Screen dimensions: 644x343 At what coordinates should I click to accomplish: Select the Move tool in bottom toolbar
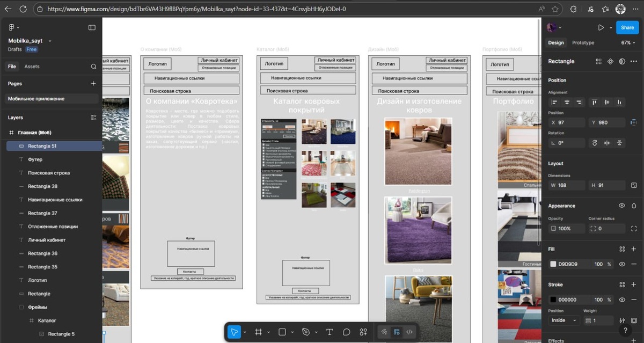[234, 332]
